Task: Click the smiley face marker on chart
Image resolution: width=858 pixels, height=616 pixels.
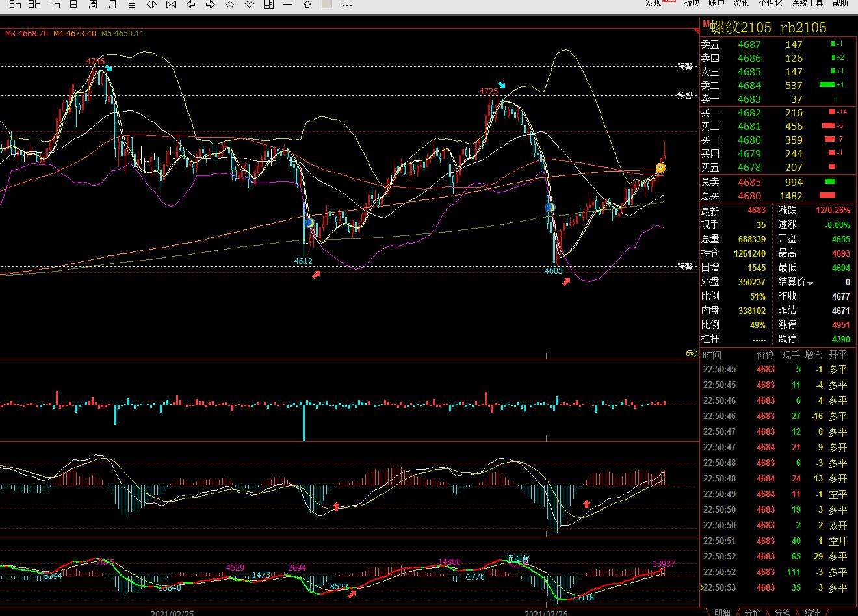Action: (x=660, y=168)
